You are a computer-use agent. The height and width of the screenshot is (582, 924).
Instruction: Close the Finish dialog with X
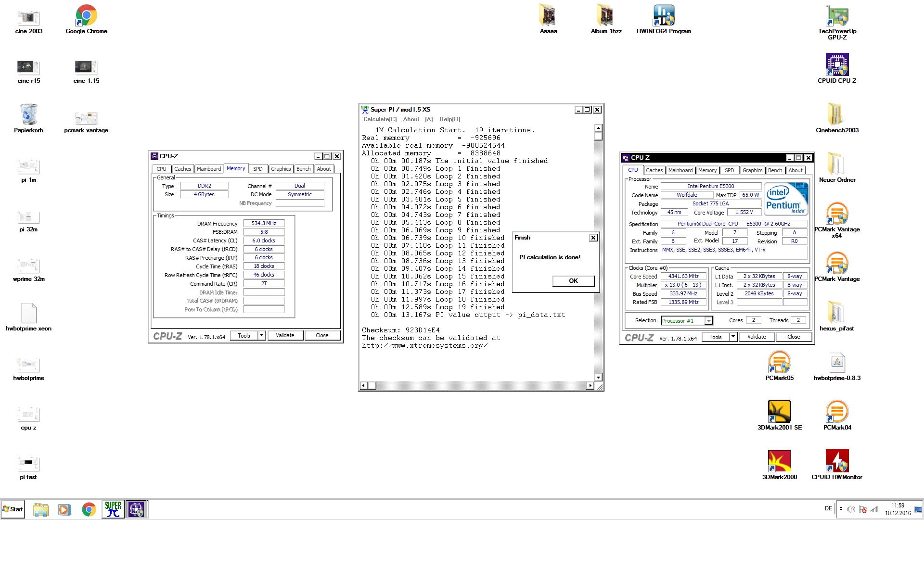(593, 238)
